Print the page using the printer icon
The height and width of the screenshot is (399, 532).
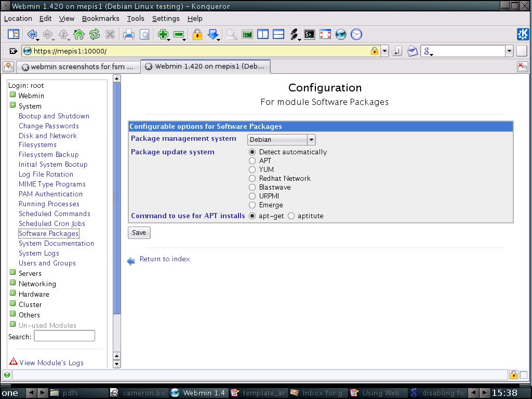tap(129, 34)
